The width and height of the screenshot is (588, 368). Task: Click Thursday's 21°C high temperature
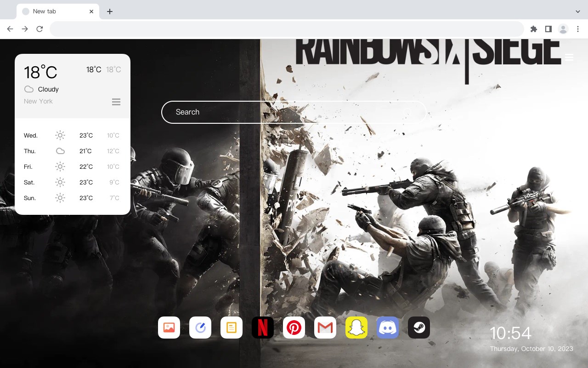[x=85, y=151]
